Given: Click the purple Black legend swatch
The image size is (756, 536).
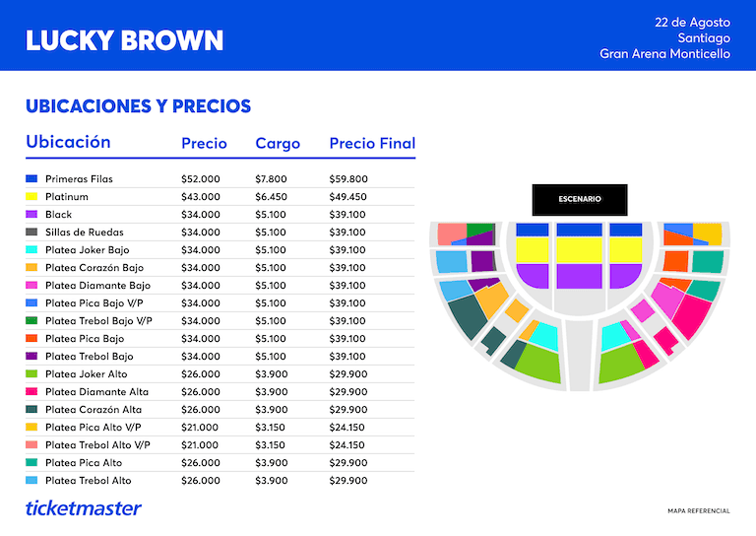Looking at the screenshot, I should (31, 214).
